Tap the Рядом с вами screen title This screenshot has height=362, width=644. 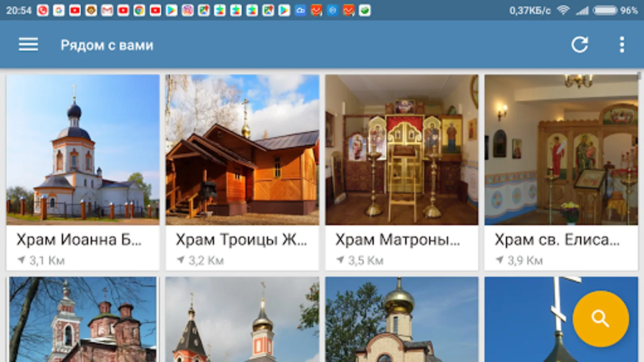[107, 45]
